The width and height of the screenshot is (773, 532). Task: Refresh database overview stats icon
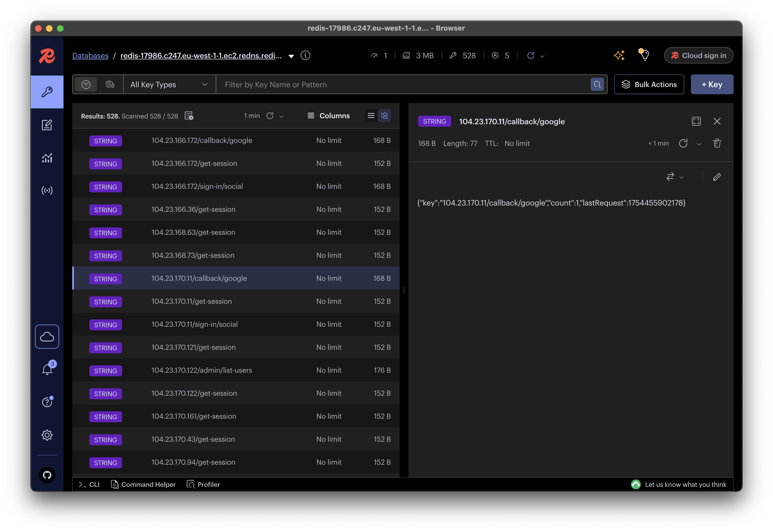531,55
